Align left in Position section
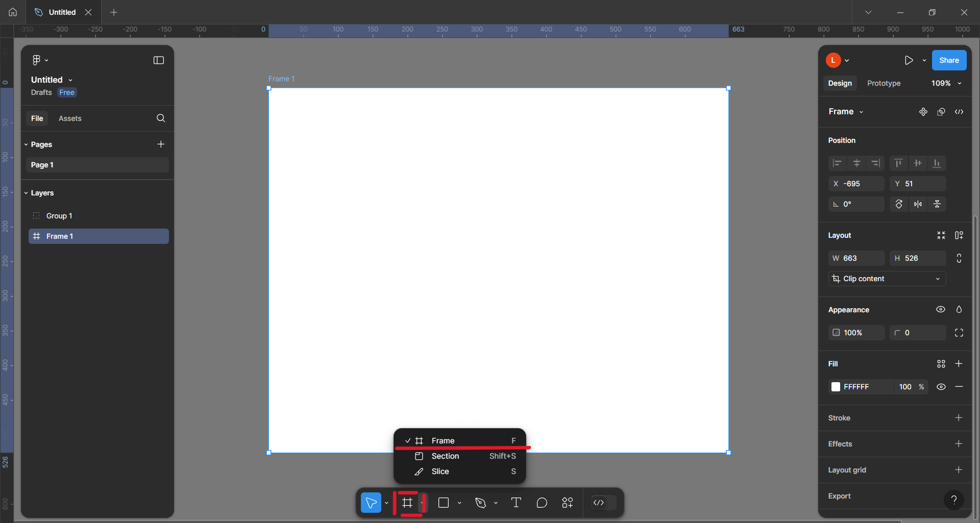980x523 pixels. coord(837,163)
